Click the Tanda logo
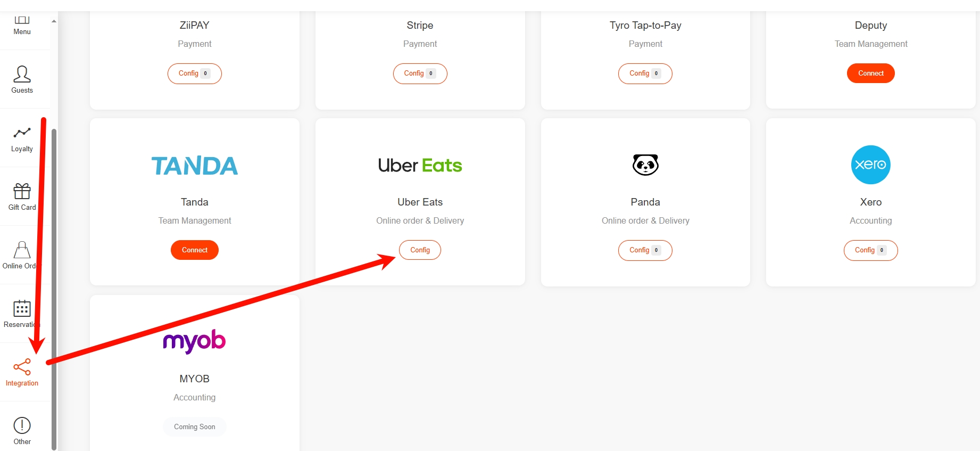Viewport: 980px width, 451px height. pos(194,166)
